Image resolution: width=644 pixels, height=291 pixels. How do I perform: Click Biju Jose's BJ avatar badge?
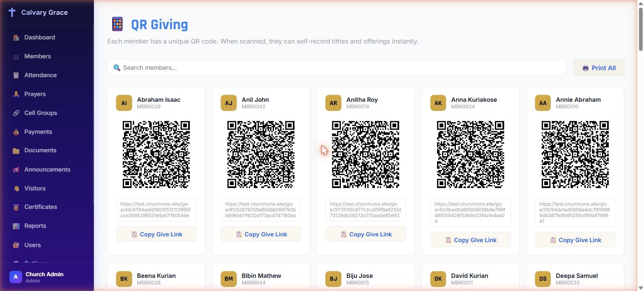tap(333, 279)
